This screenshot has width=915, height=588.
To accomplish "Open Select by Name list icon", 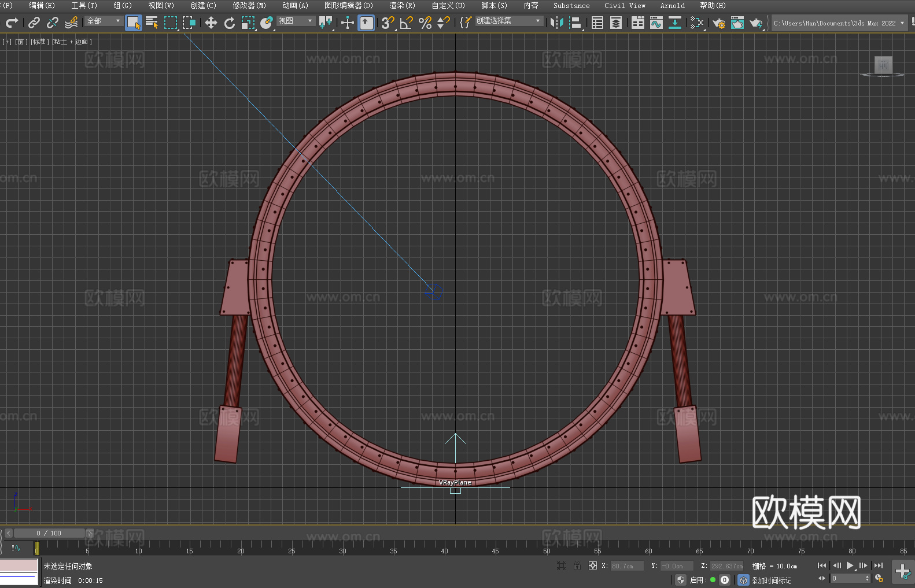I will pos(152,23).
